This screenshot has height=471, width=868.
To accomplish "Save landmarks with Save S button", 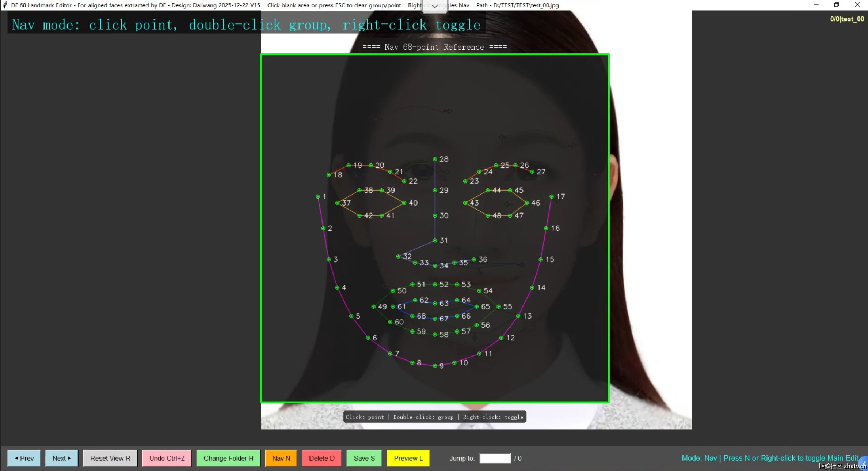I will [x=364, y=458].
